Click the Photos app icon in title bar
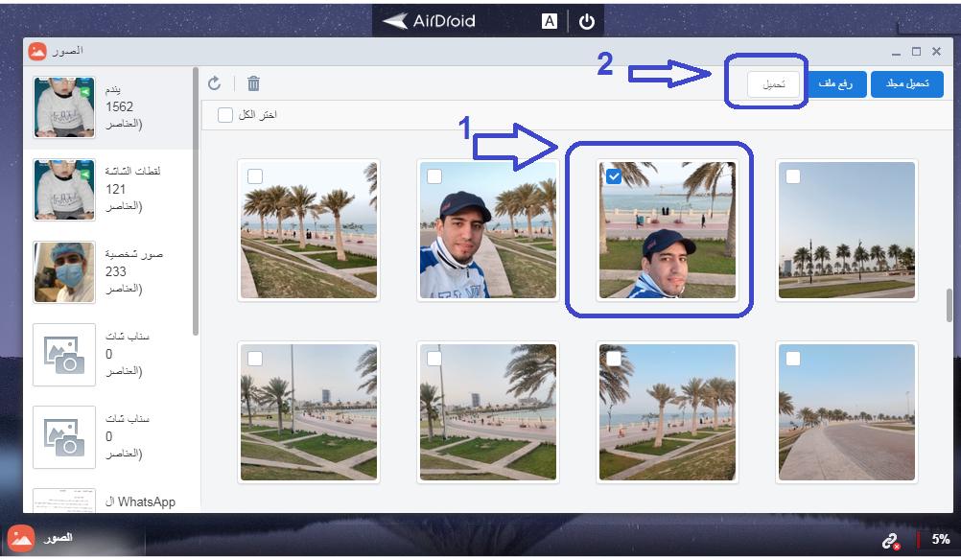The image size is (961, 560). (37, 51)
